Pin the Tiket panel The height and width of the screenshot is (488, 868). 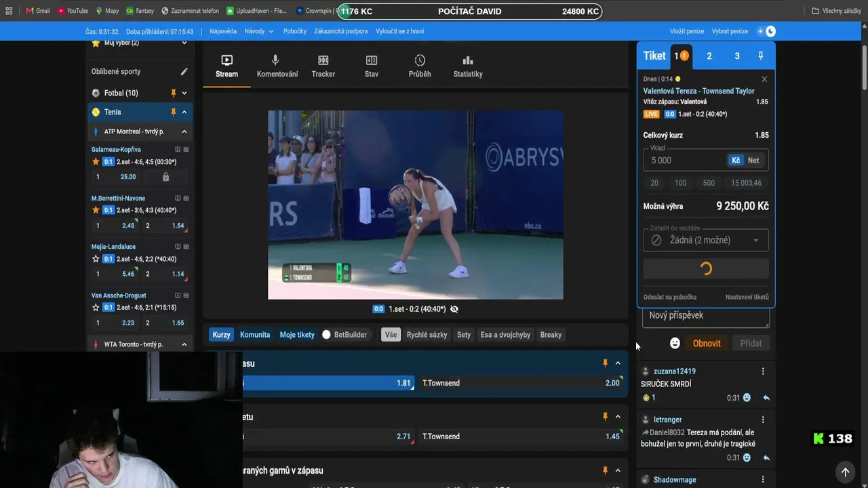pyautogui.click(x=761, y=56)
